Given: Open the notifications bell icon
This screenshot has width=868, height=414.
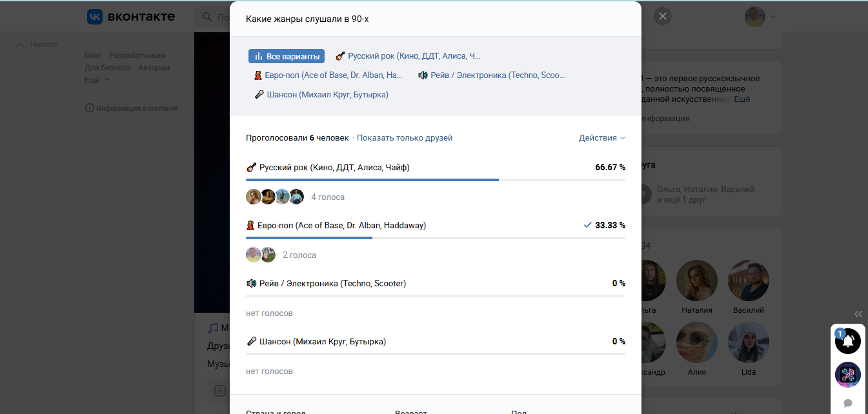Looking at the screenshot, I should pos(847,340).
